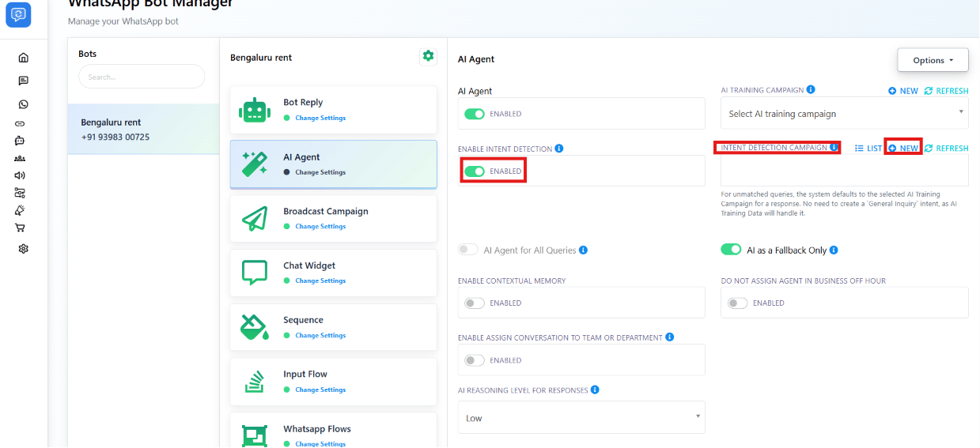Click the app logo in the sidebar

[x=18, y=14]
